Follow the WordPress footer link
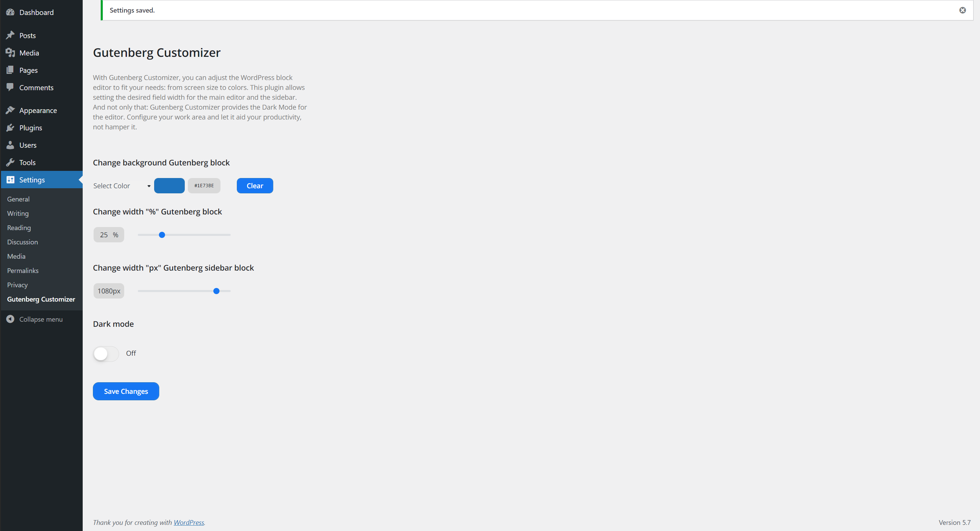Screen dimensions: 980x531 pos(189,522)
